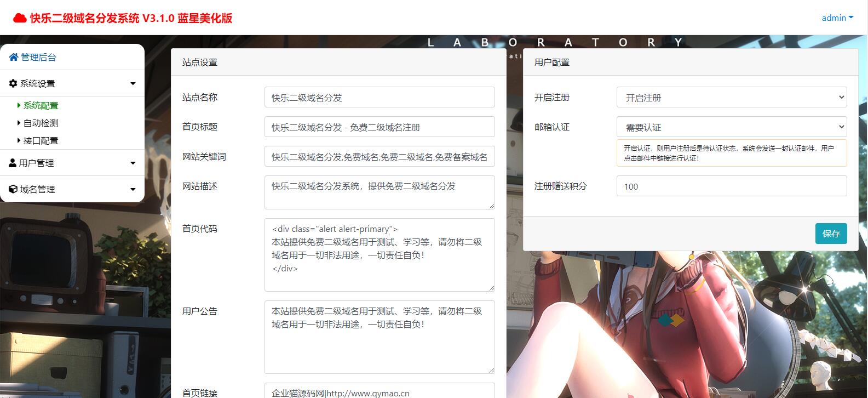Open the 自动检测 submenu item

[x=41, y=123]
